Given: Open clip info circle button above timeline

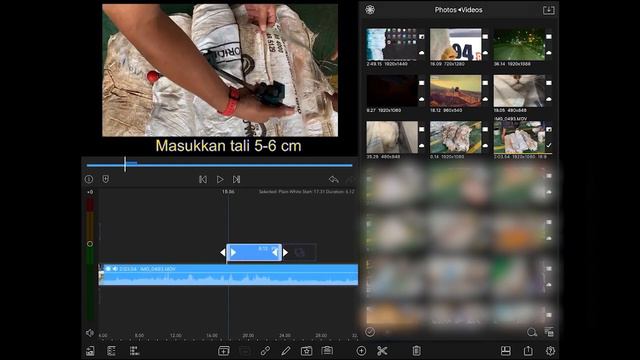Looking at the screenshot, I should tap(89, 179).
